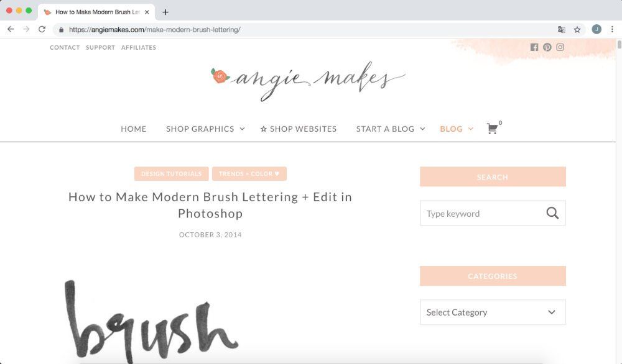Select the 'How to Make Modern Brush' browser tab
Viewport: 622px width, 364px height.
(x=97, y=12)
